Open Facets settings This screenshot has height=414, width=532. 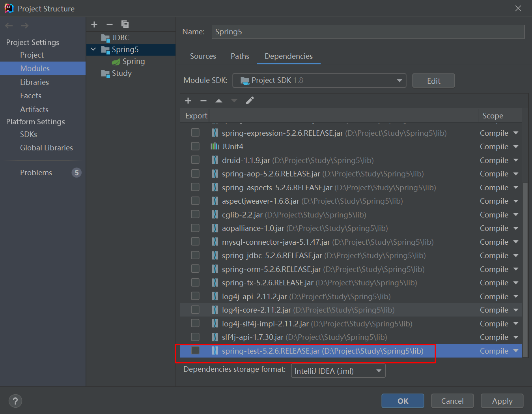point(31,96)
